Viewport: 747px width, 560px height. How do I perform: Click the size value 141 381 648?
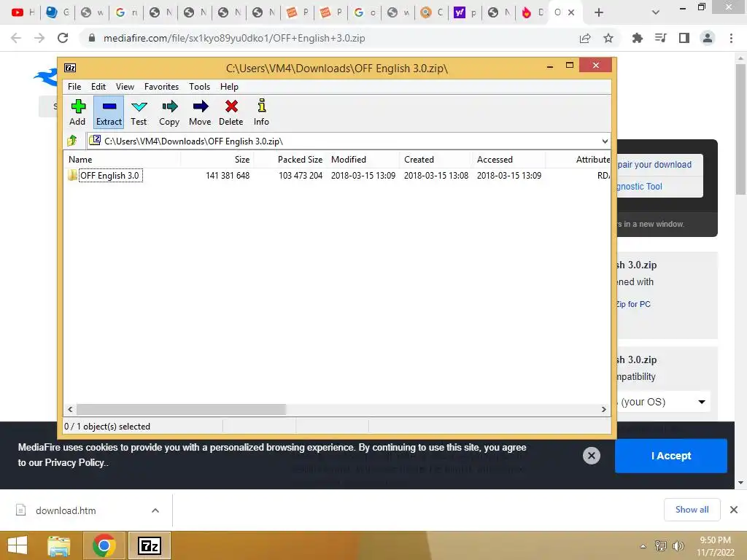tap(228, 176)
